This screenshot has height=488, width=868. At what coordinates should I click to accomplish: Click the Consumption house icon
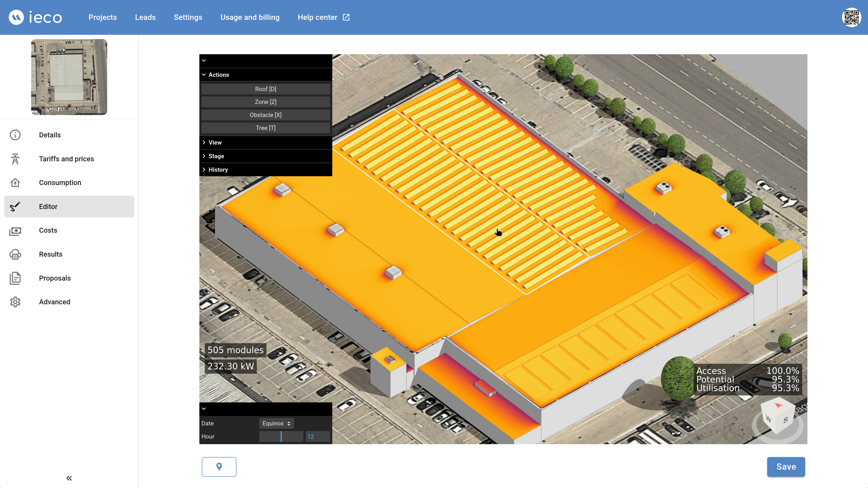15,183
